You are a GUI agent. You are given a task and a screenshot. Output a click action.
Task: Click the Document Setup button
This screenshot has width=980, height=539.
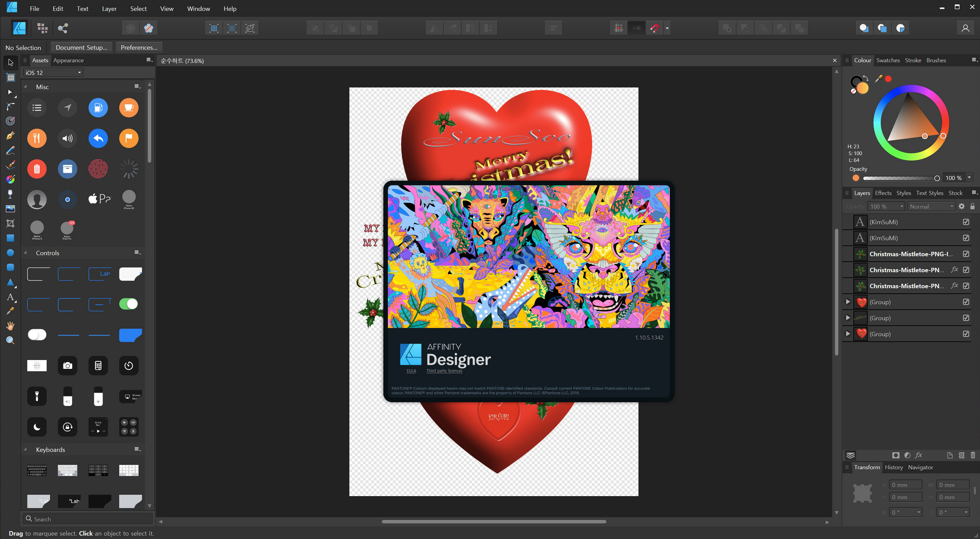(x=81, y=48)
